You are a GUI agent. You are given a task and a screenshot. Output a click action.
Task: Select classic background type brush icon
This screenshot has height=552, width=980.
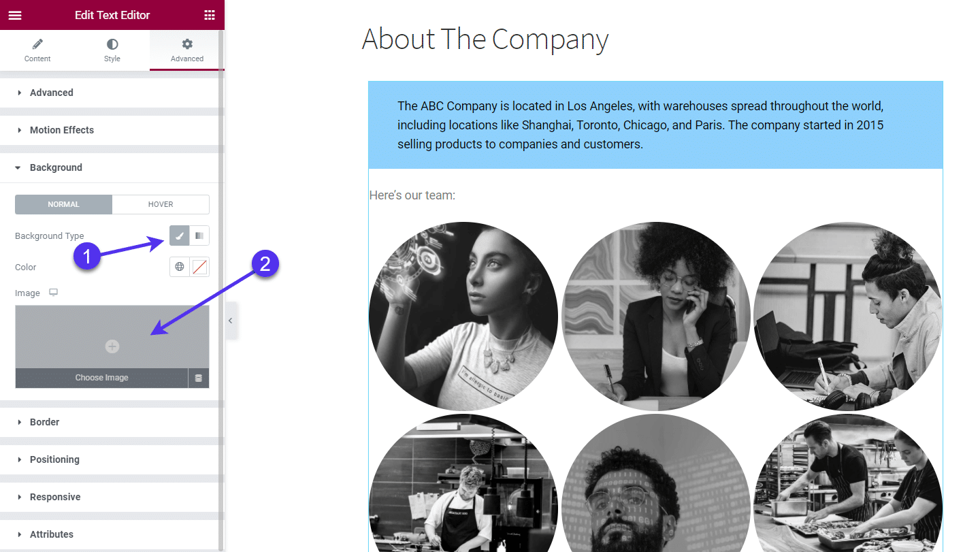point(180,236)
